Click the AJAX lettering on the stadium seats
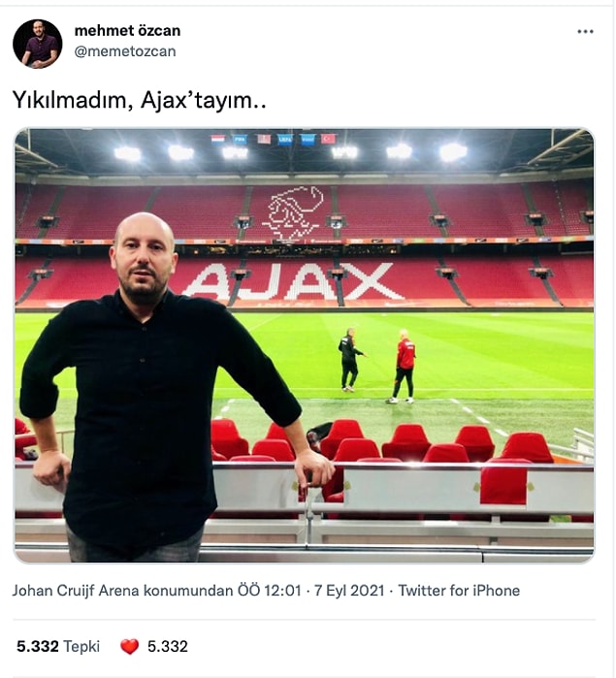 click(x=294, y=281)
